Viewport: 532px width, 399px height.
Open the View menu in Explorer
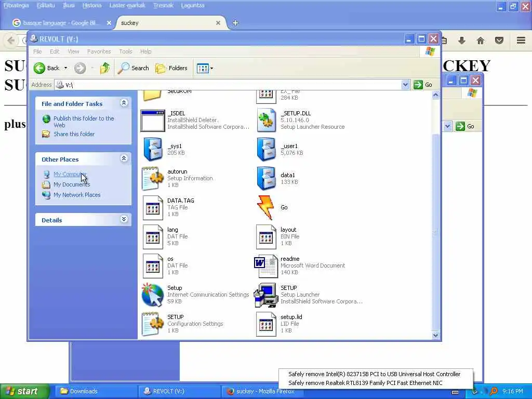coord(73,51)
